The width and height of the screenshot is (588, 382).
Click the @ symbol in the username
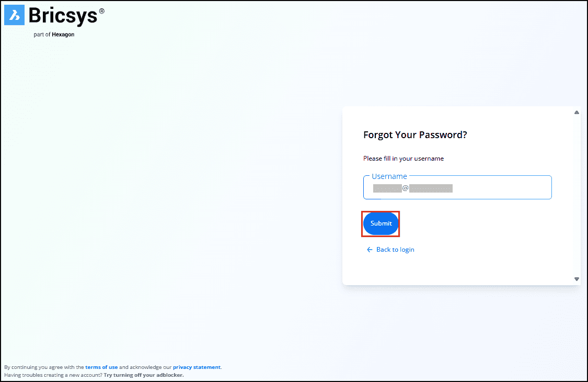pos(405,188)
